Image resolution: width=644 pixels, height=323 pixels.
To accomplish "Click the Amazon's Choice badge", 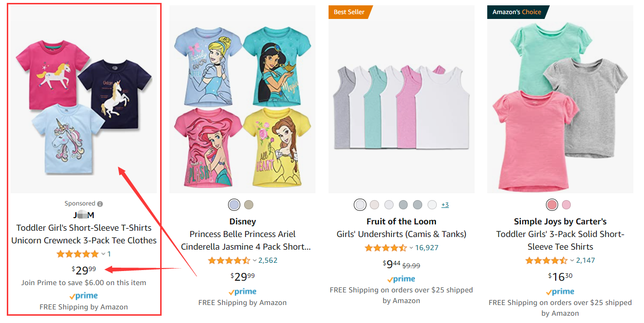I will 517,12.
